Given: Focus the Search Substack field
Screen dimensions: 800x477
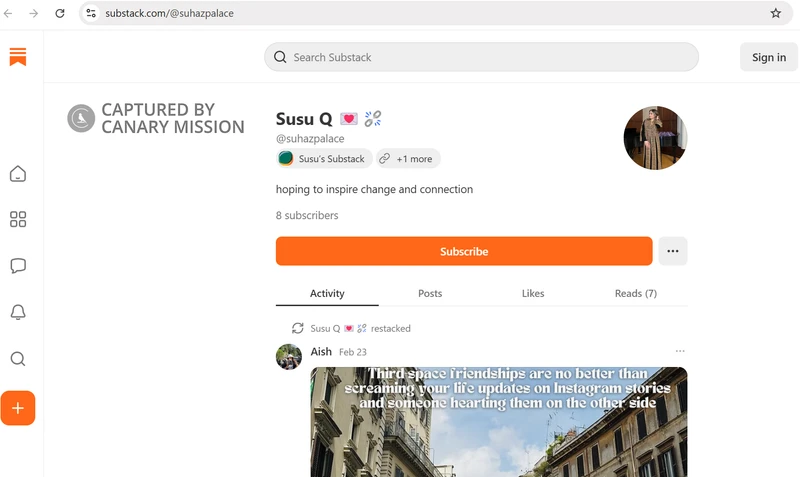Looking at the screenshot, I should [x=481, y=57].
